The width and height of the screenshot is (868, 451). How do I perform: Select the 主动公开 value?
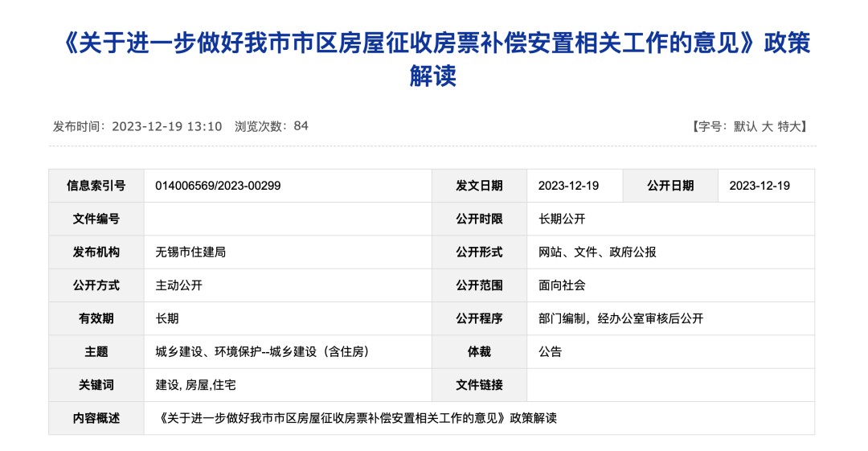(x=178, y=285)
